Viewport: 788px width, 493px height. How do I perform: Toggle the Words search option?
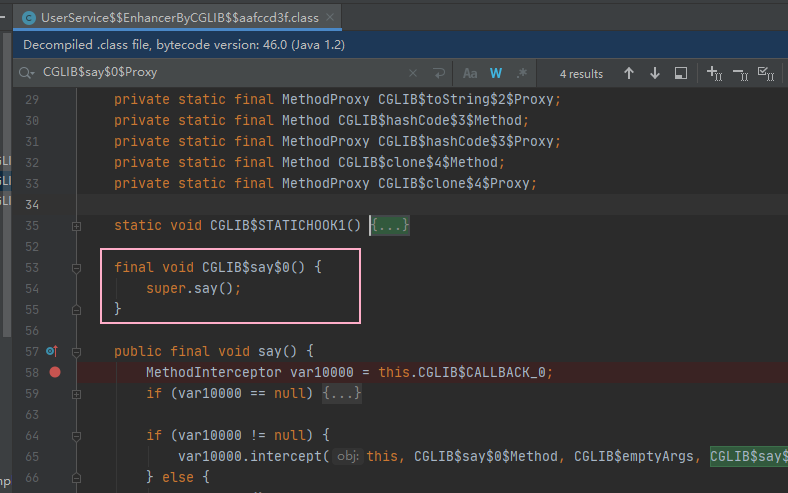[x=496, y=73]
